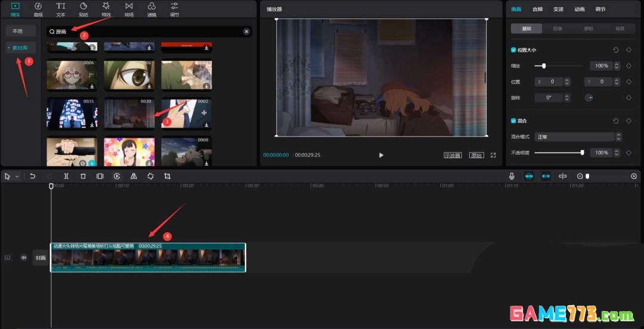
Task: Reset the 位置大小 settings
Action: (615, 49)
